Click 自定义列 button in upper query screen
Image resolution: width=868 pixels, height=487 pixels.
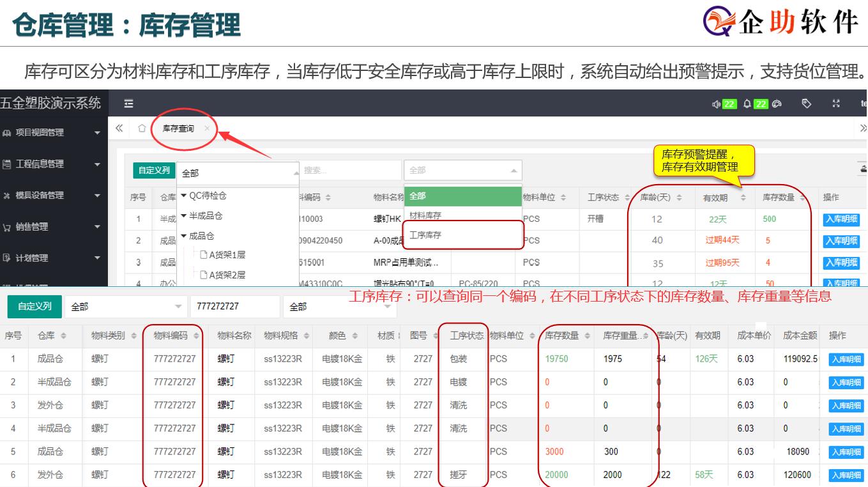click(154, 170)
